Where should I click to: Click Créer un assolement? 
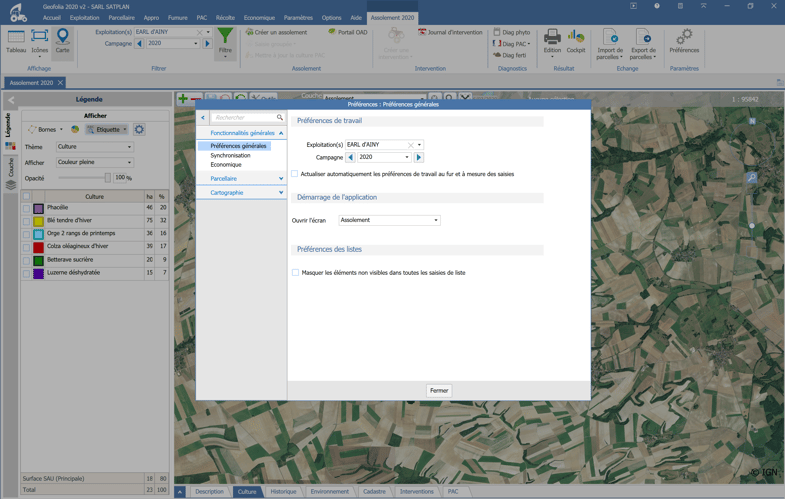coord(276,32)
